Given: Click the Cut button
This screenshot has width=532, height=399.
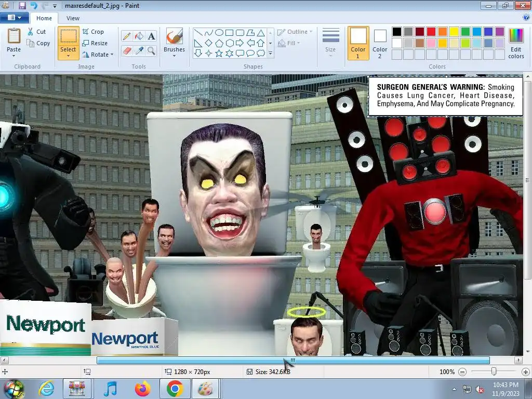Looking at the screenshot, I should pyautogui.click(x=37, y=32).
